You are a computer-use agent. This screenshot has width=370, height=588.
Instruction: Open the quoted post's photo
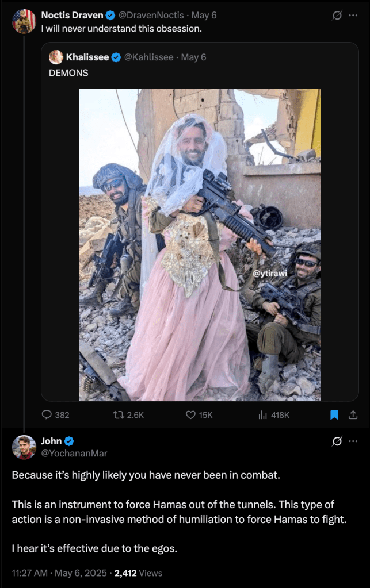pyautogui.click(x=200, y=245)
